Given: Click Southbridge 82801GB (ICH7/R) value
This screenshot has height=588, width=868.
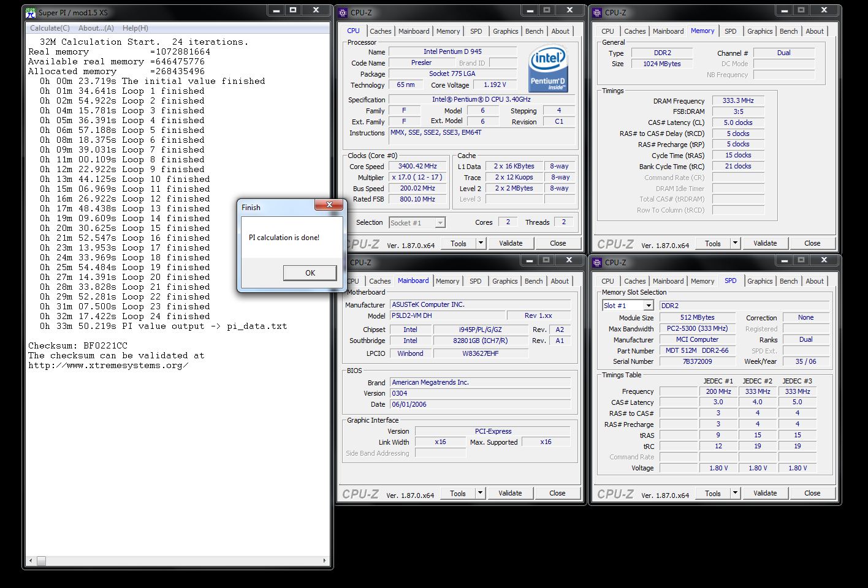Looking at the screenshot, I should point(481,341).
